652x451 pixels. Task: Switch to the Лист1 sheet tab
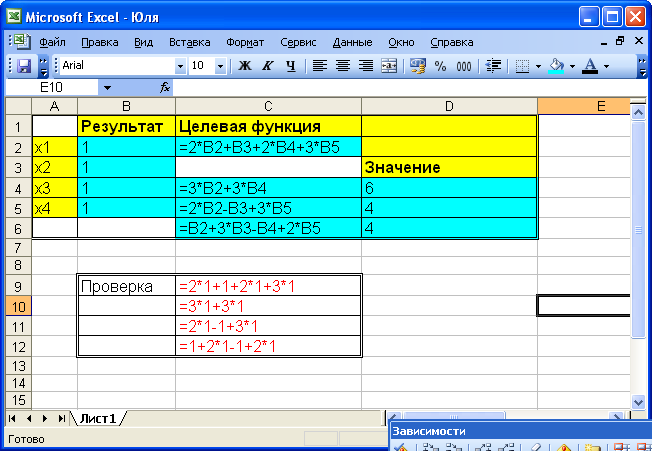[x=98, y=419]
